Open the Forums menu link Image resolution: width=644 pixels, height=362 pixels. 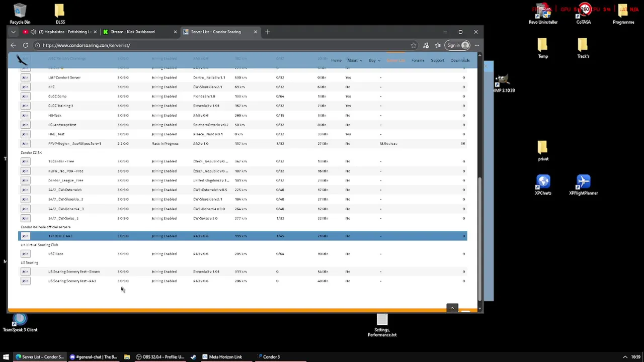click(418, 60)
